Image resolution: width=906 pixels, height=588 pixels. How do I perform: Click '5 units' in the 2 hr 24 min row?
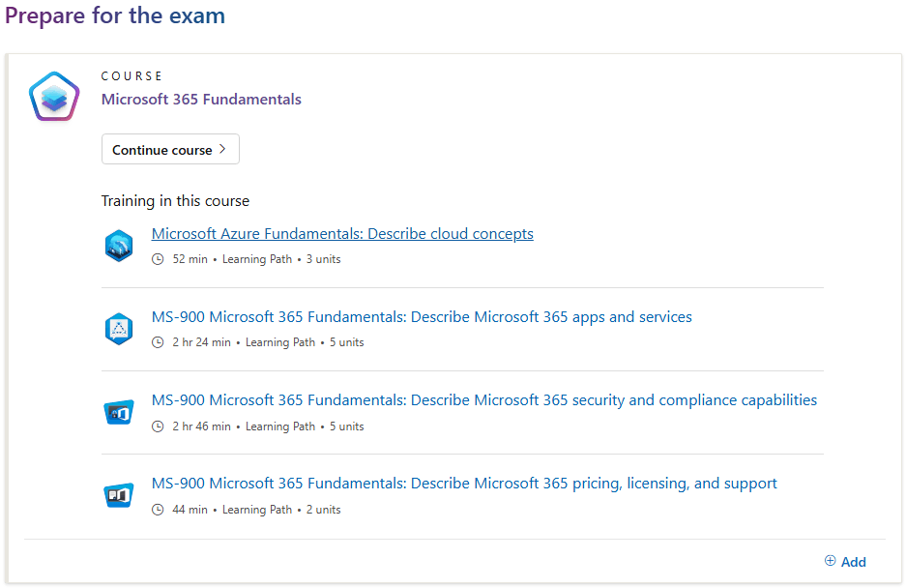pyautogui.click(x=347, y=342)
